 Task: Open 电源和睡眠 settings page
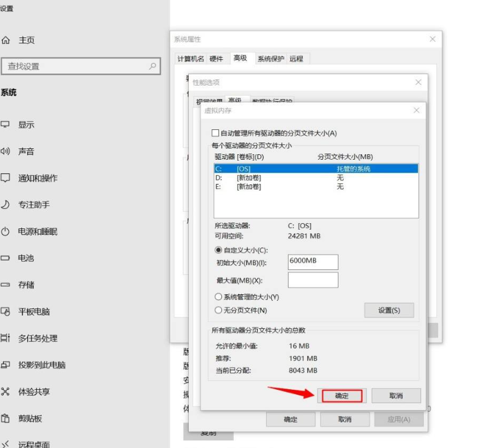tap(38, 231)
